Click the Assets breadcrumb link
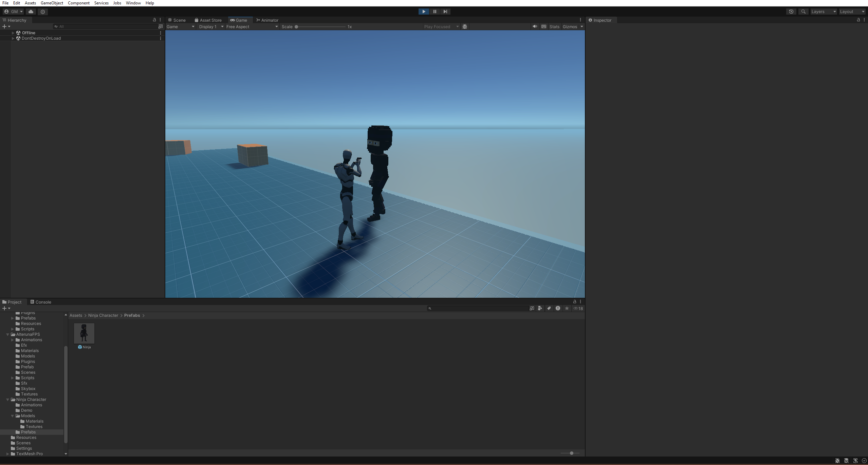Image resolution: width=868 pixels, height=465 pixels. click(x=76, y=315)
